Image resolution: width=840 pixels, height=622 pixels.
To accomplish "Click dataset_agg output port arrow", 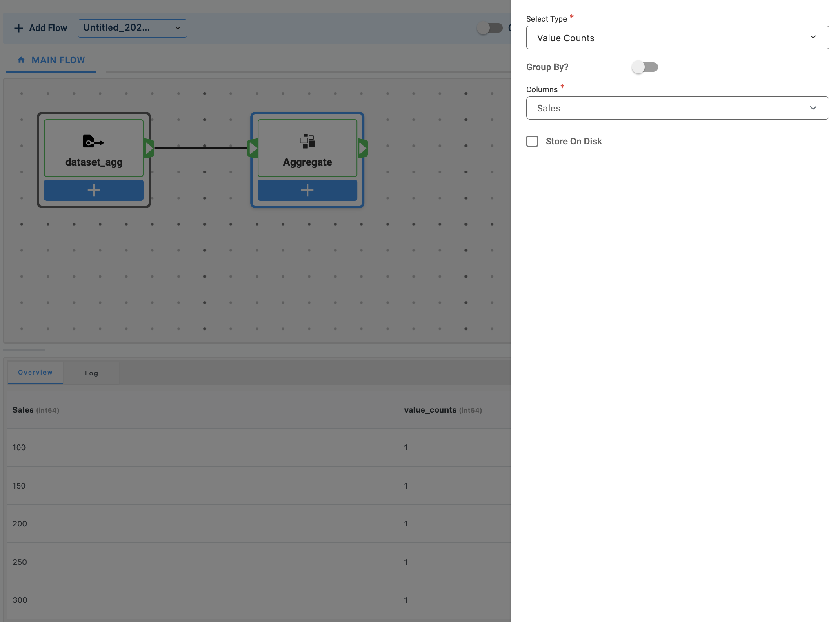I will pos(149,148).
